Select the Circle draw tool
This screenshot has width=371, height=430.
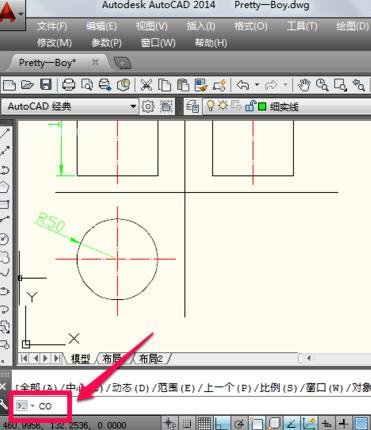pyautogui.click(x=4, y=239)
